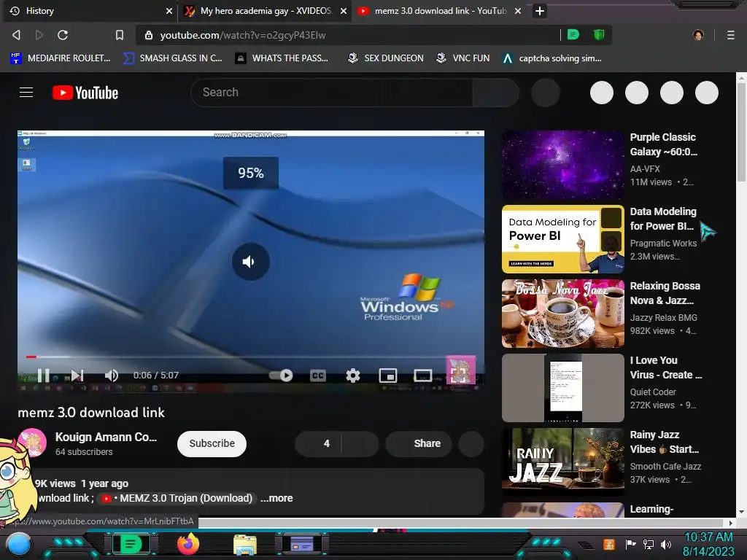Click the video progress bar
Screen dimensions: 747x560
pyautogui.click(x=251, y=357)
